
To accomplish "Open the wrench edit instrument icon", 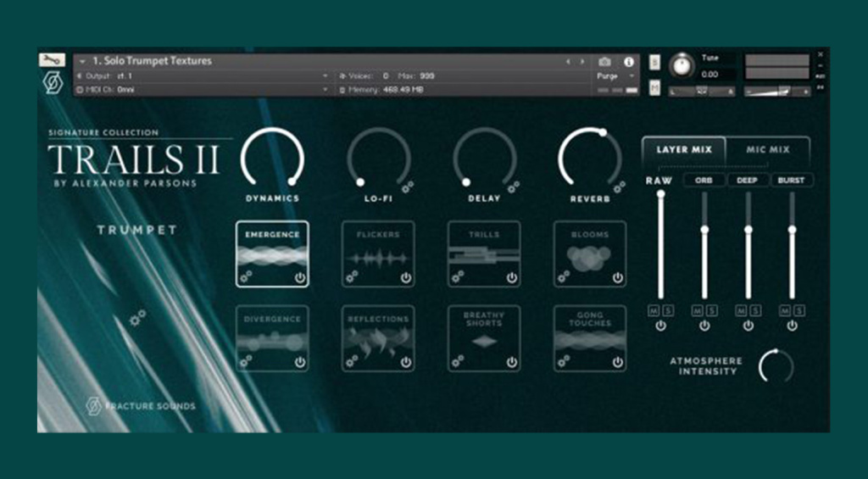I will pos(52,60).
